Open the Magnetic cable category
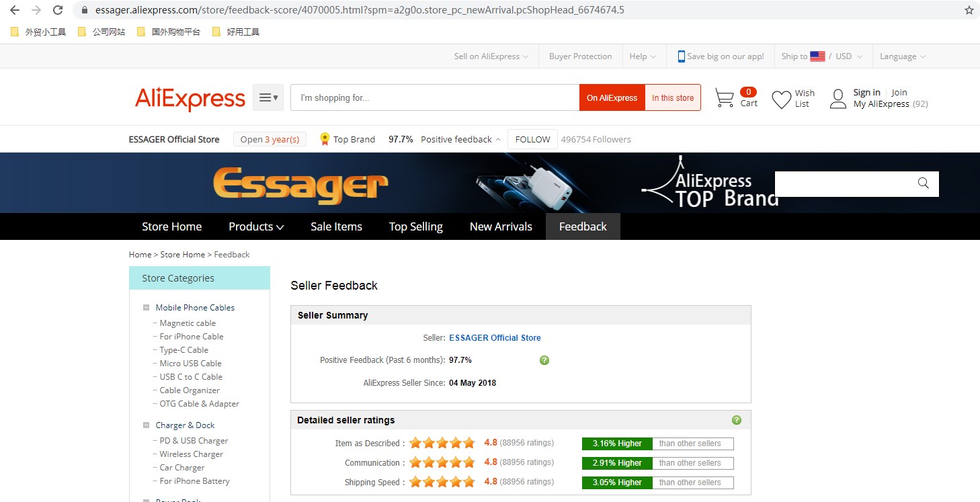The height and width of the screenshot is (502, 980). point(188,323)
